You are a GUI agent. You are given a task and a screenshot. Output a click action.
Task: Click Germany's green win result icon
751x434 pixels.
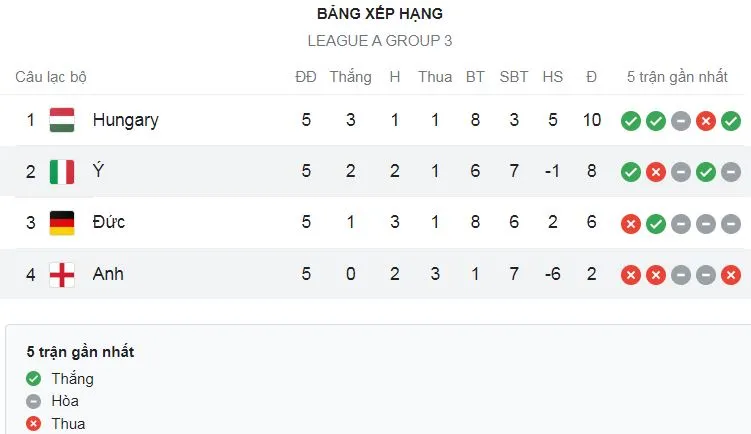[655, 223]
